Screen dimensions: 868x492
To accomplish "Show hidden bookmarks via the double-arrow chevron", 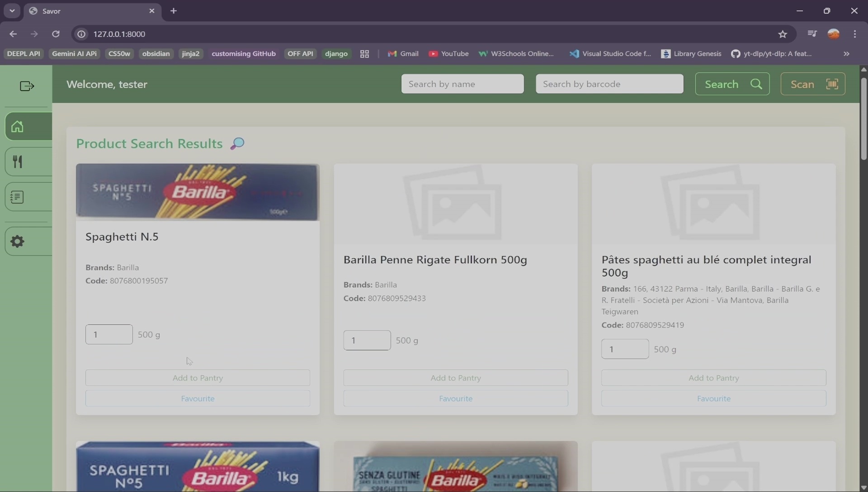I will (845, 54).
